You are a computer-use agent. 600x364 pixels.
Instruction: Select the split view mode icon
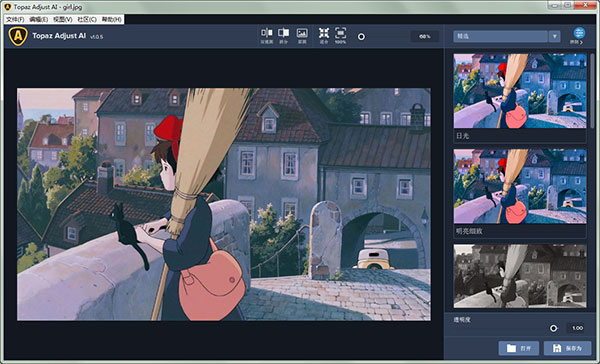tap(284, 36)
